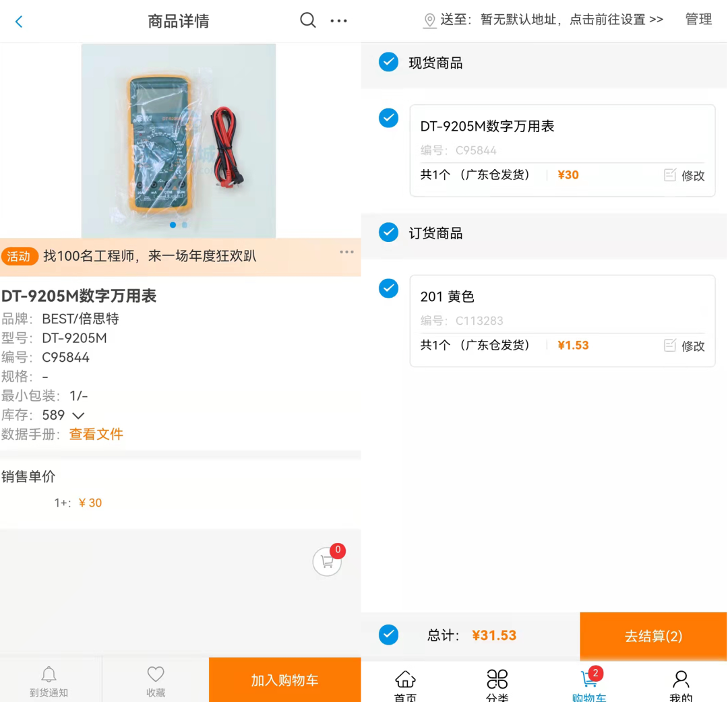This screenshot has height=702, width=728.
Task: Tap the orange 活动 tag
Action: (19, 257)
